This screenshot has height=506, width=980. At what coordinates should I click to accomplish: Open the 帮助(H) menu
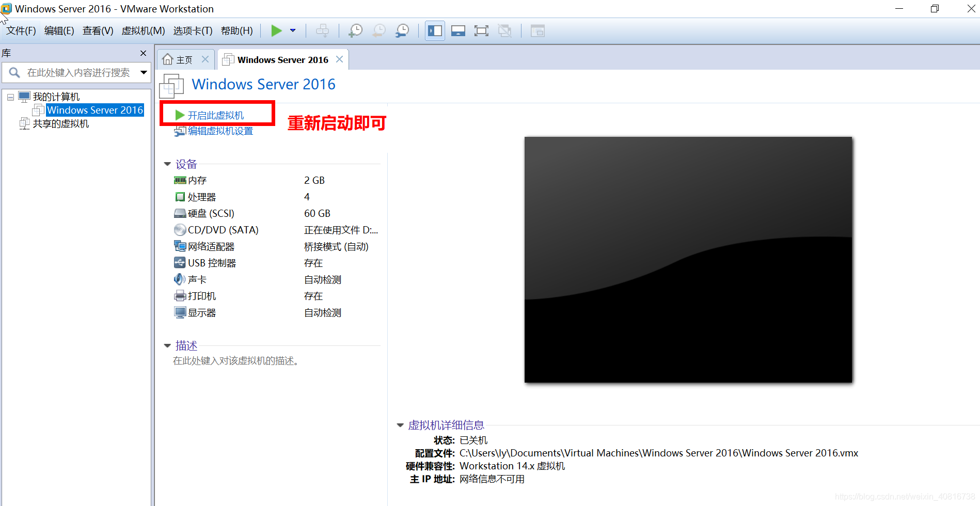tap(237, 31)
